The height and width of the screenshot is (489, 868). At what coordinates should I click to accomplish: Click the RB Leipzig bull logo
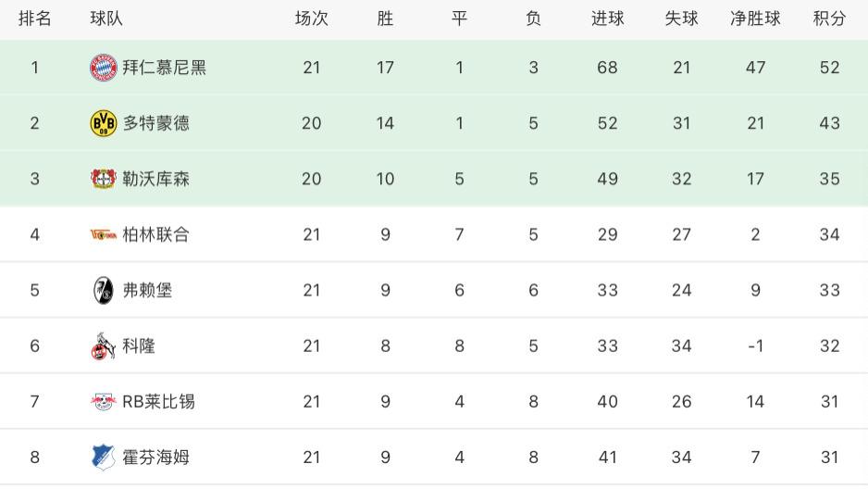104,402
